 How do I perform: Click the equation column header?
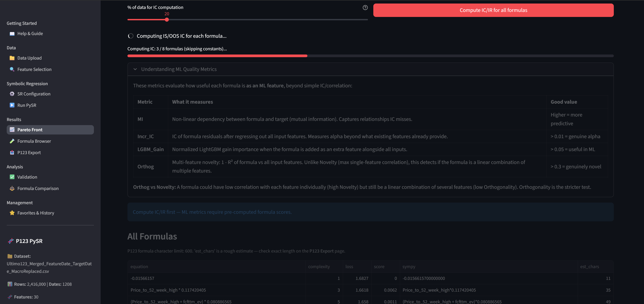coord(139,267)
